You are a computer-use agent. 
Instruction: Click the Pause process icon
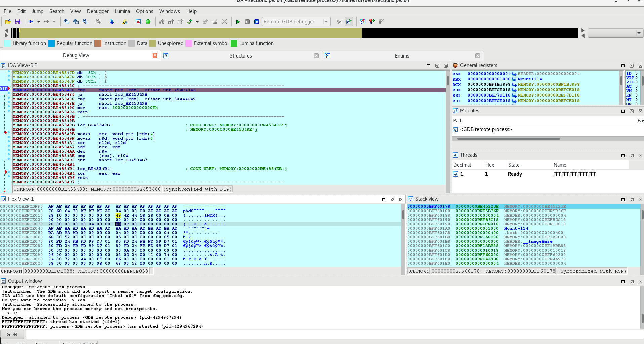click(247, 22)
